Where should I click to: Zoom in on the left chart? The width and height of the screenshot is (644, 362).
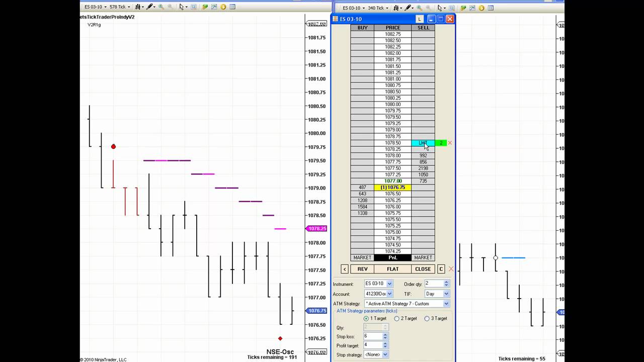161,7
